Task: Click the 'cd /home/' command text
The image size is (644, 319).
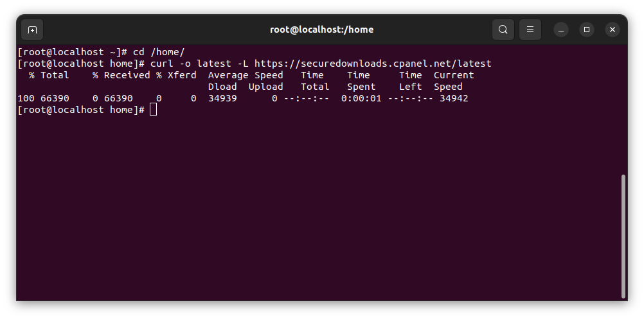Action: [x=159, y=52]
